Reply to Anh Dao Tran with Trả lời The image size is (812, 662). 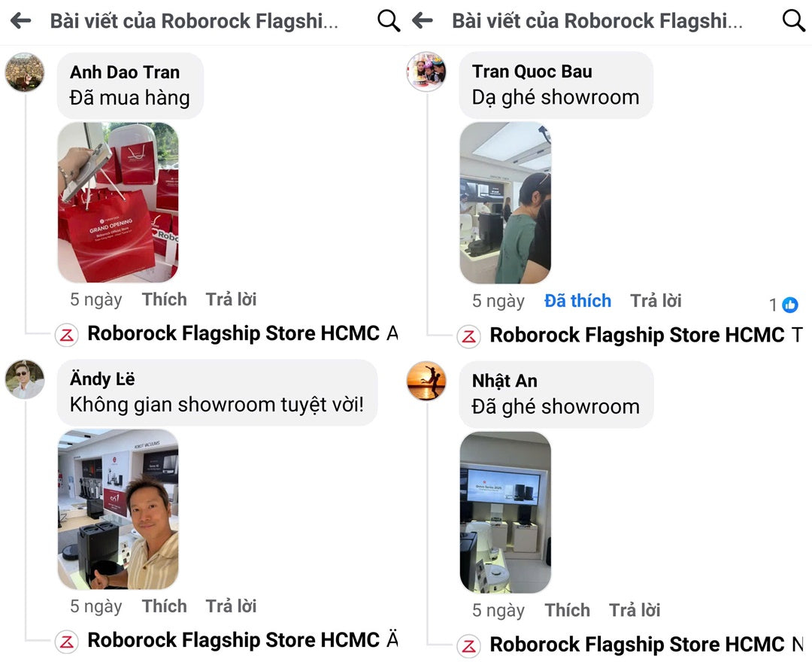click(x=231, y=299)
